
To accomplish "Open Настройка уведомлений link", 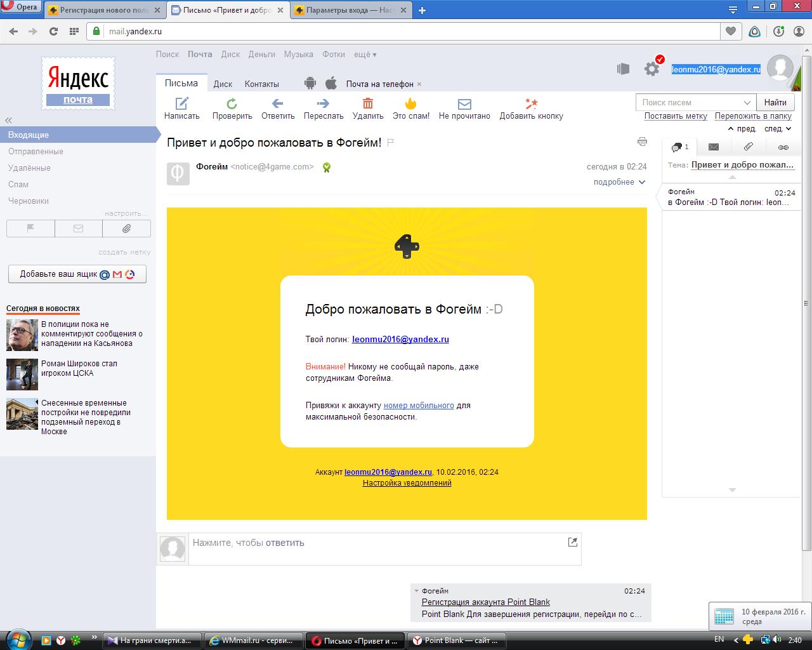I will coord(407,483).
